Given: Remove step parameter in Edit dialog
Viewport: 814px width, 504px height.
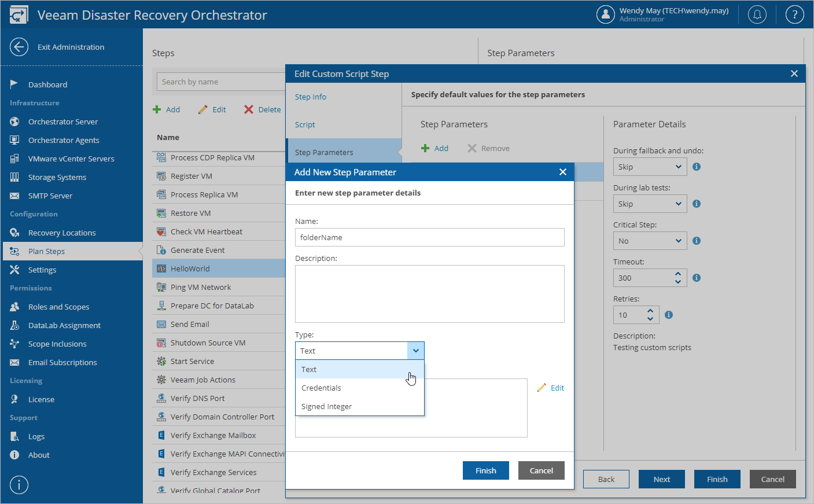Looking at the screenshot, I should coord(489,148).
